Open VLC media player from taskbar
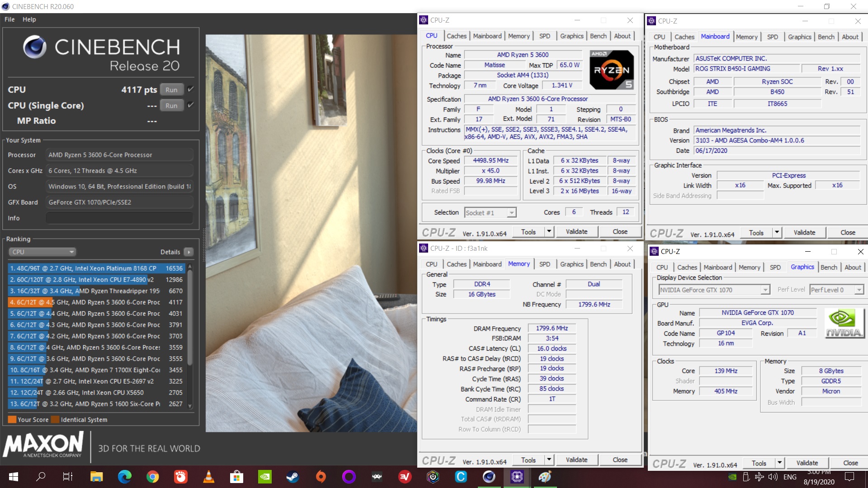The height and width of the screenshot is (488, 868). coord(208,477)
